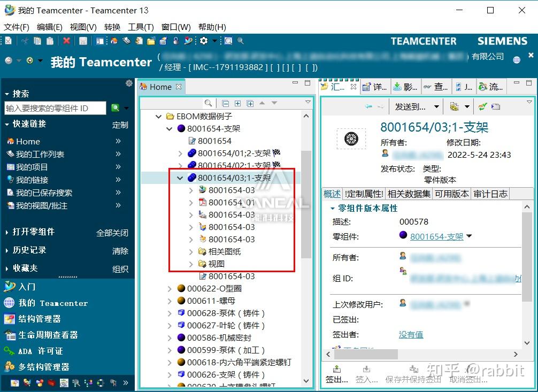The width and height of the screenshot is (538, 392).
Task: Click the red Delete icon
Action: pos(66,41)
